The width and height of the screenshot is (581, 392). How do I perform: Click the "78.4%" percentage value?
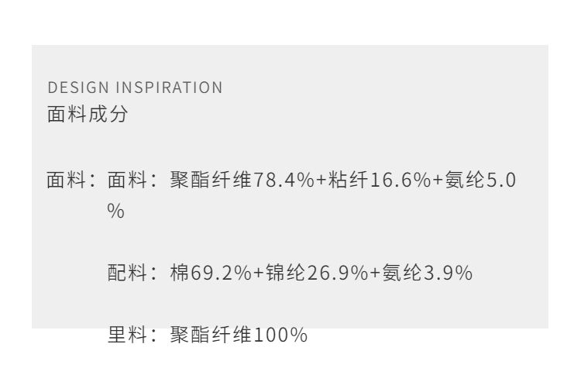tap(283, 181)
